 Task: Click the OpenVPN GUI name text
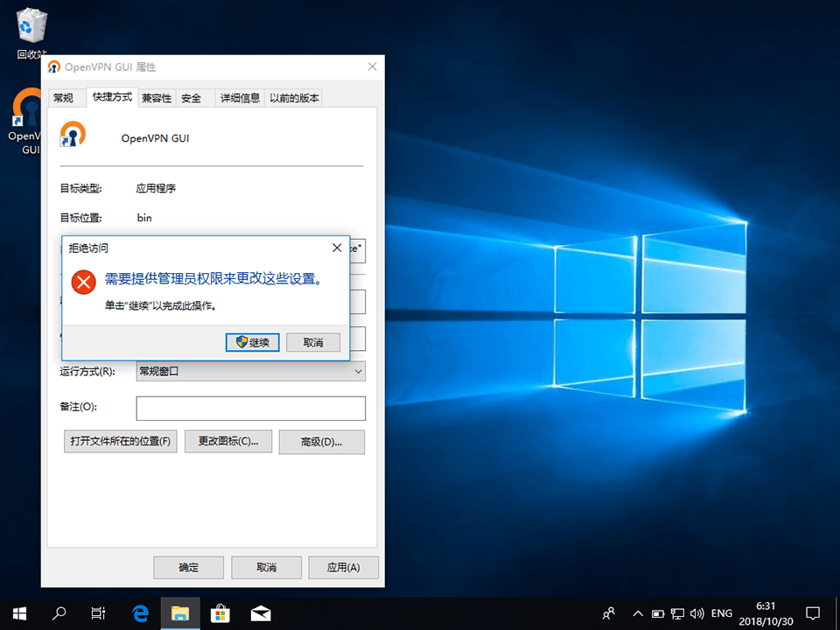tap(156, 138)
